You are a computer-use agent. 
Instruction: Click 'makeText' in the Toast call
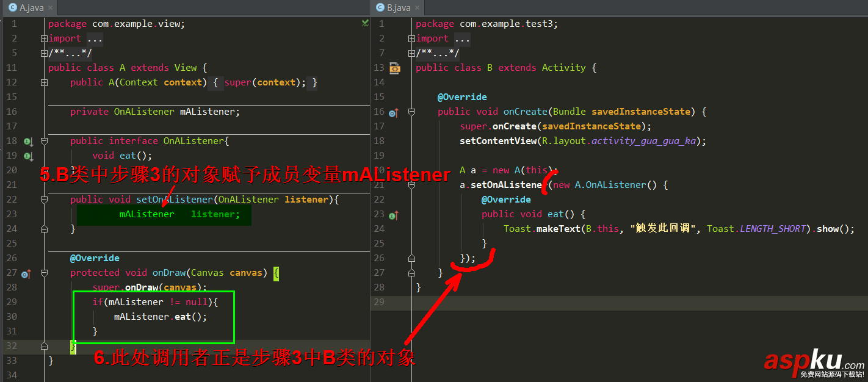(x=558, y=229)
